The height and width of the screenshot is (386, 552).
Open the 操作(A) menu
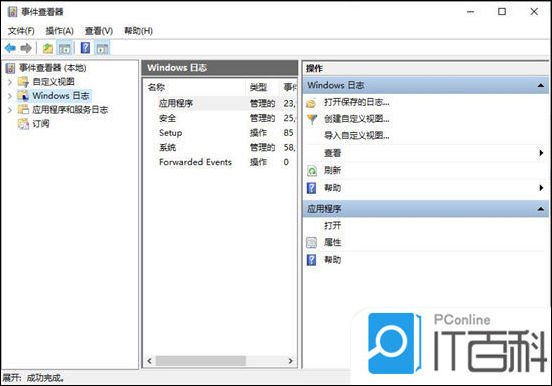[x=59, y=31]
